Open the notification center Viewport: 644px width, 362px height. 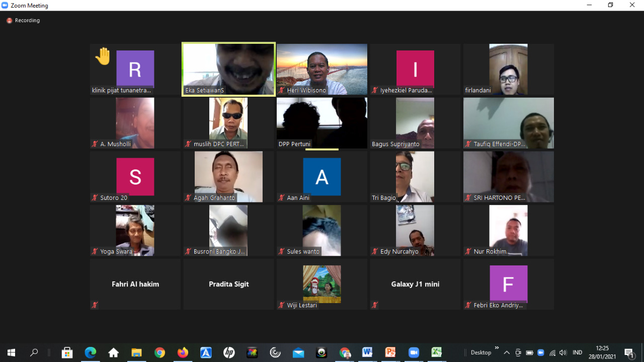pyautogui.click(x=629, y=352)
